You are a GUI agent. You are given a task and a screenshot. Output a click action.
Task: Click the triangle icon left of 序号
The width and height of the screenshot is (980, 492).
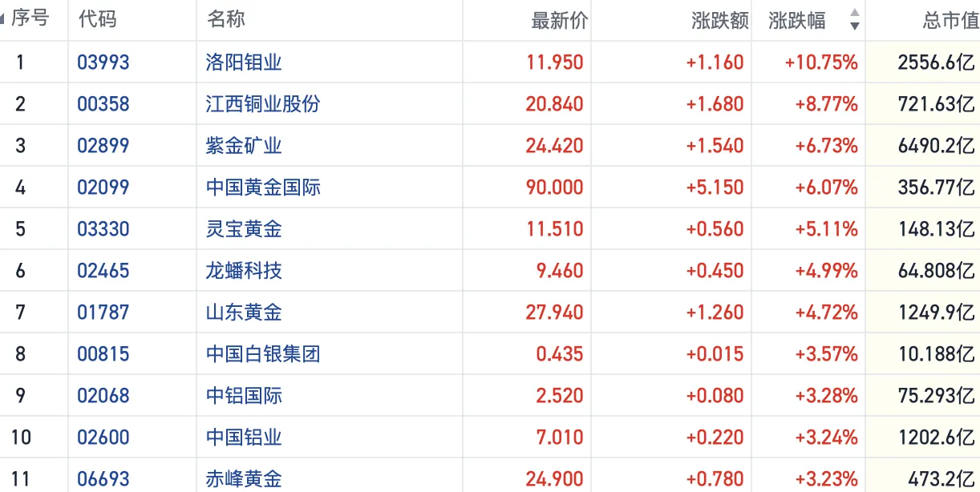click(x=3, y=20)
